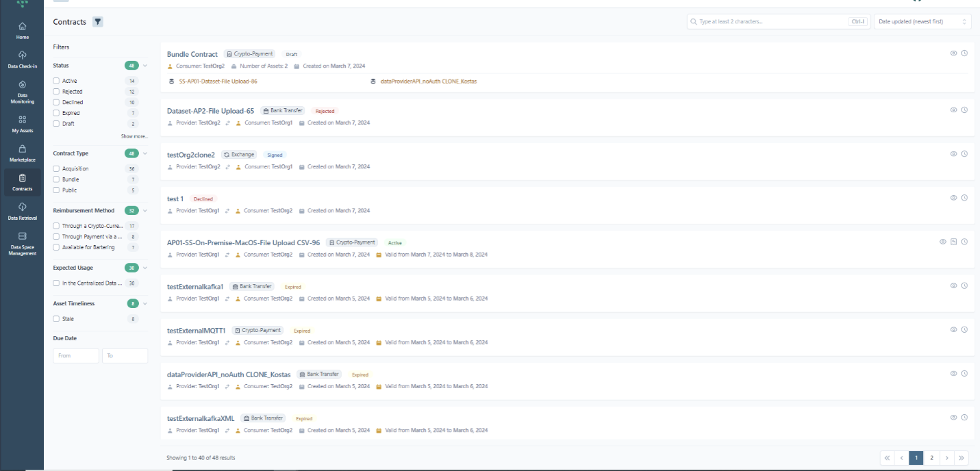The height and width of the screenshot is (471, 980).
Task: Toggle the Contracts filter funnel icon
Action: click(98, 22)
